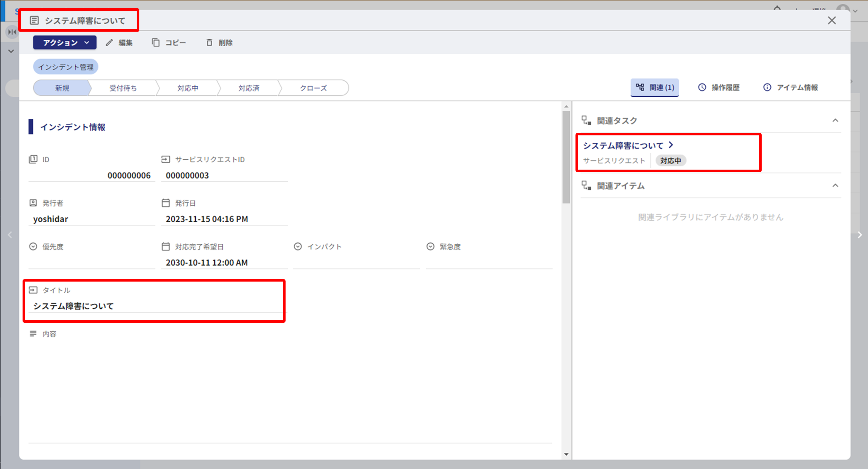Switch to the 関連 (1) tab
The image size is (868, 469).
(x=654, y=87)
